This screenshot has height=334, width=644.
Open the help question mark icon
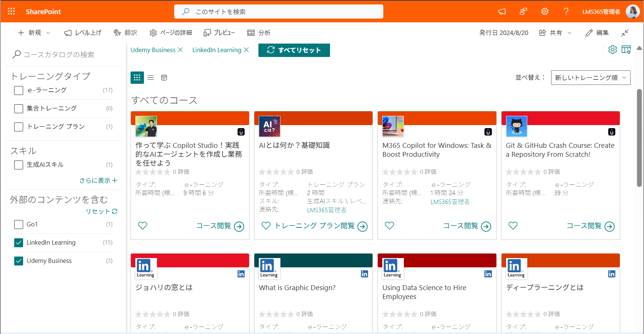point(566,12)
